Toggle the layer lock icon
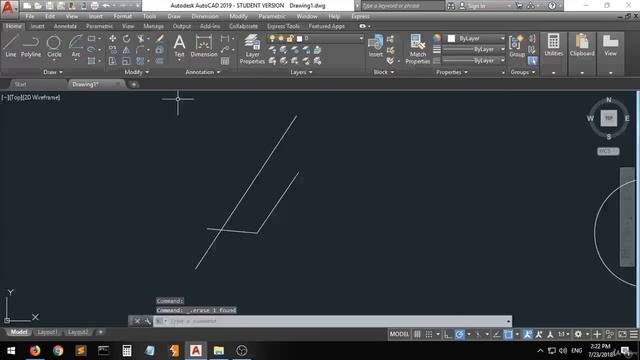Screen dimensions: 640x360 tap(290, 38)
